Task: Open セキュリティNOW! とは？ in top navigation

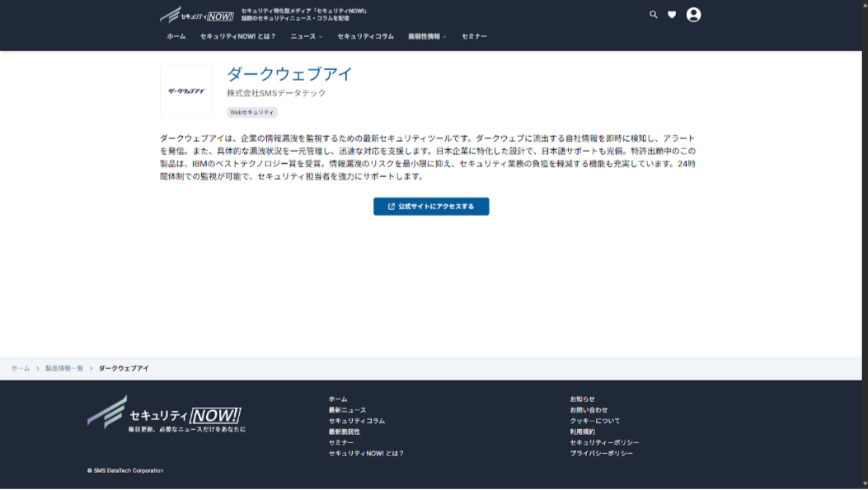Action: pyautogui.click(x=237, y=36)
